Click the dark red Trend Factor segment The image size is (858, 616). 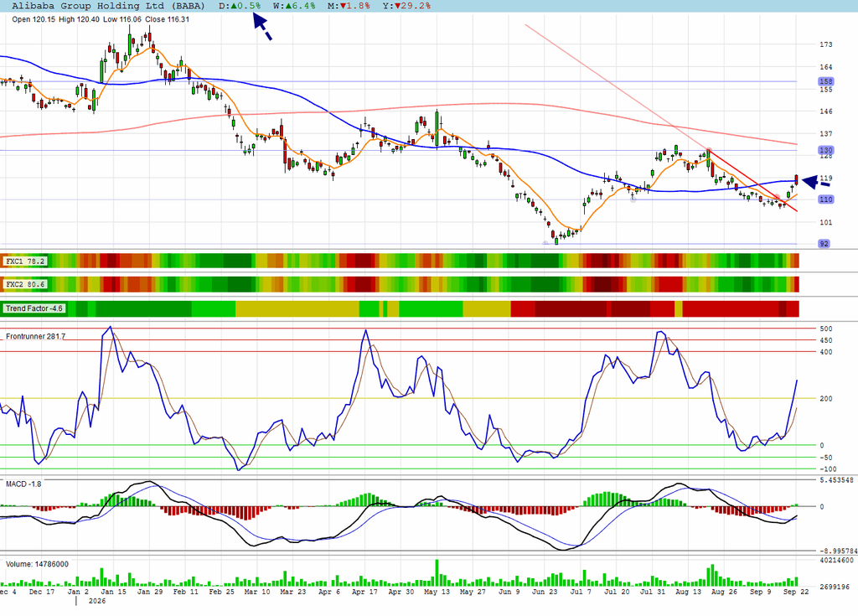(571, 308)
